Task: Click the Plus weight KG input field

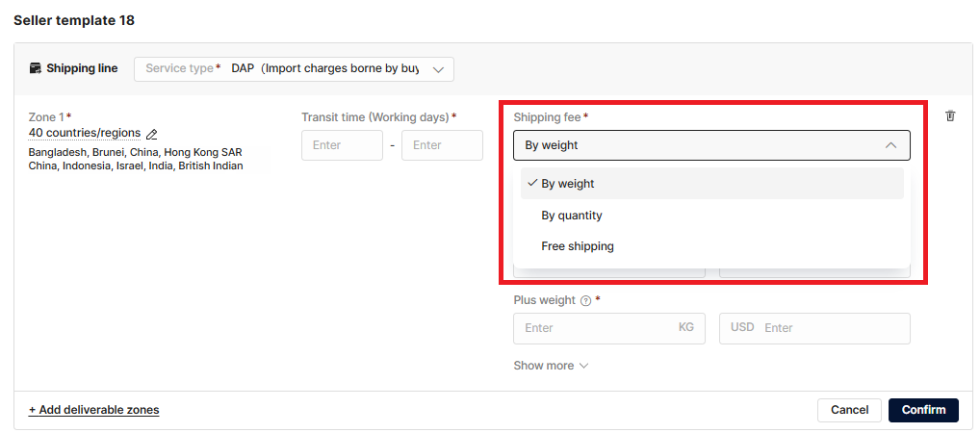Action: coord(597,328)
